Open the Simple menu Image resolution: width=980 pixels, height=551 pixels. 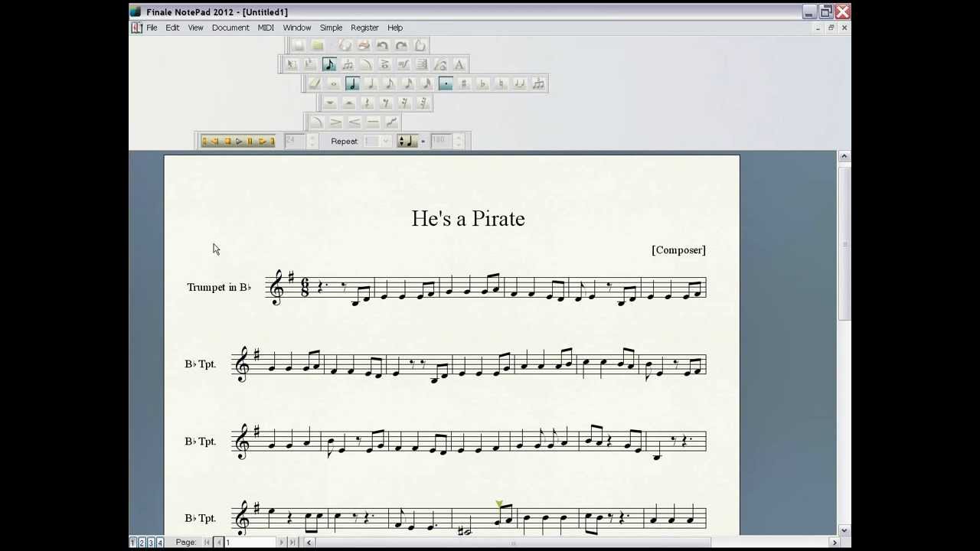[331, 28]
